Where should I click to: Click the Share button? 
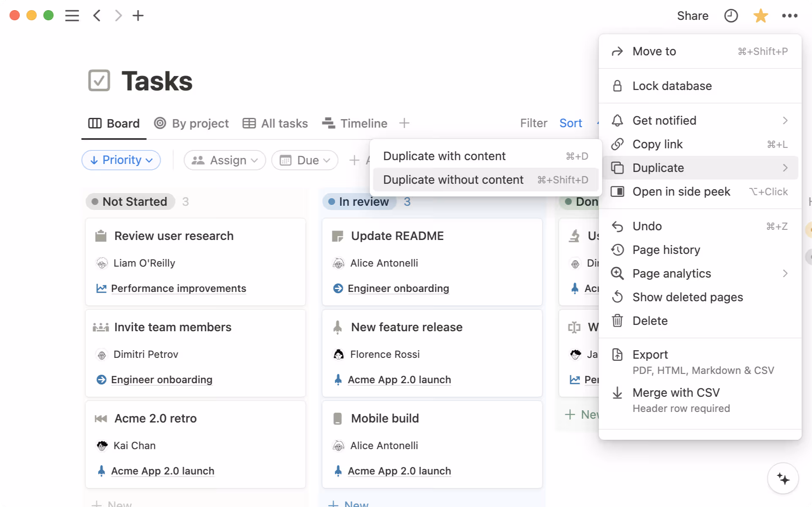(x=692, y=16)
